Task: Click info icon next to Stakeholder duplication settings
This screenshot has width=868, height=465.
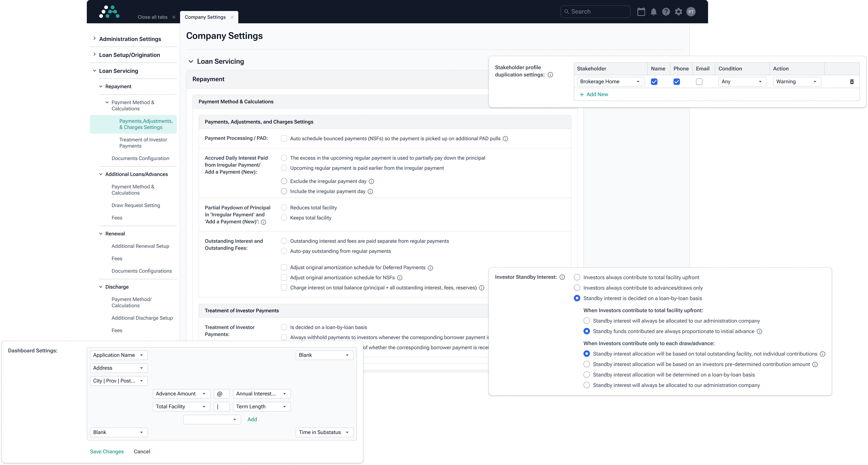Action: (x=550, y=75)
